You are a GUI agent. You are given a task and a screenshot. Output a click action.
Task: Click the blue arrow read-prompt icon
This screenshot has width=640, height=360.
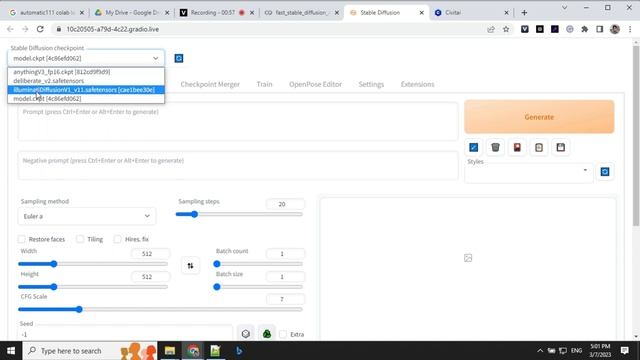[x=473, y=147]
